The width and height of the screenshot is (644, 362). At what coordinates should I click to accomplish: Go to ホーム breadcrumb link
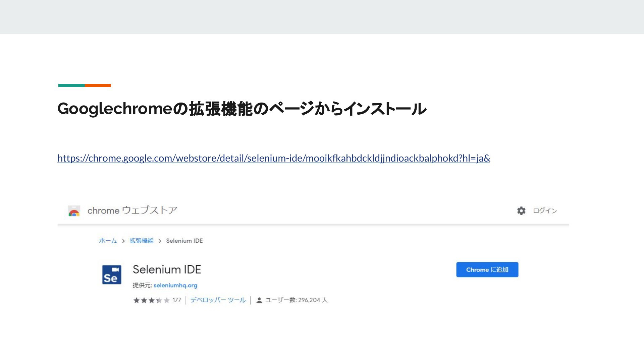(108, 241)
